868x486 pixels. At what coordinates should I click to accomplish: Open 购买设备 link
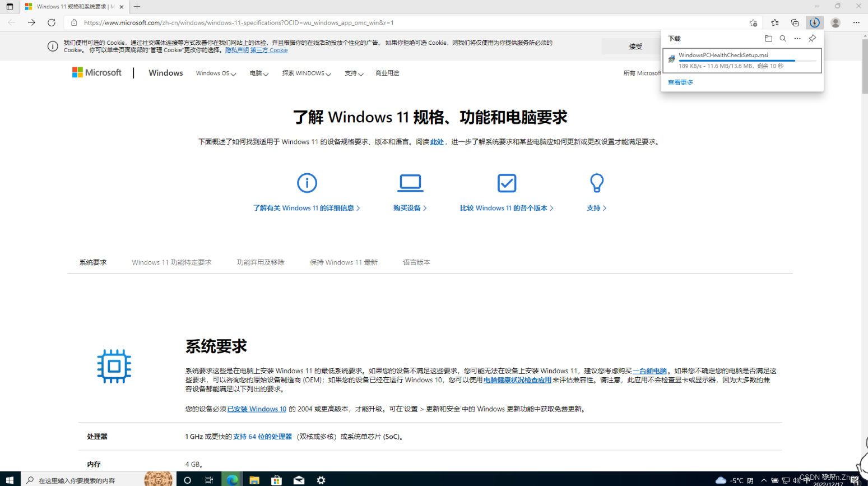point(410,208)
